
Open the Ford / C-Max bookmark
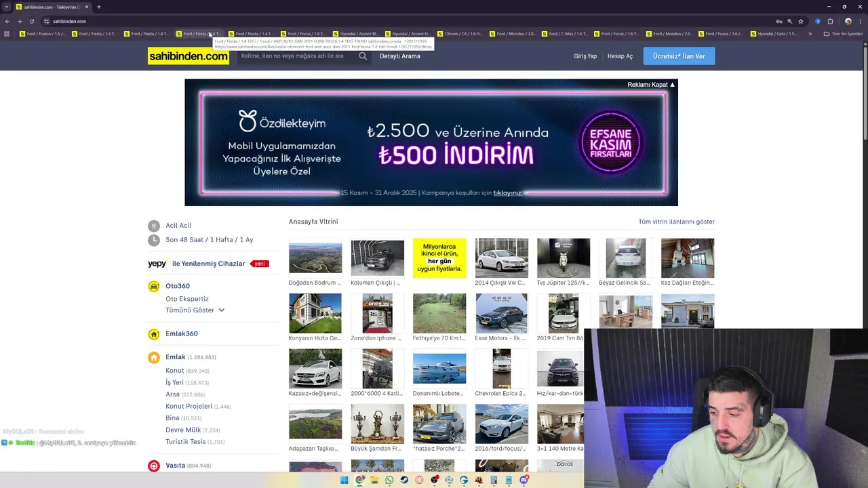click(564, 34)
